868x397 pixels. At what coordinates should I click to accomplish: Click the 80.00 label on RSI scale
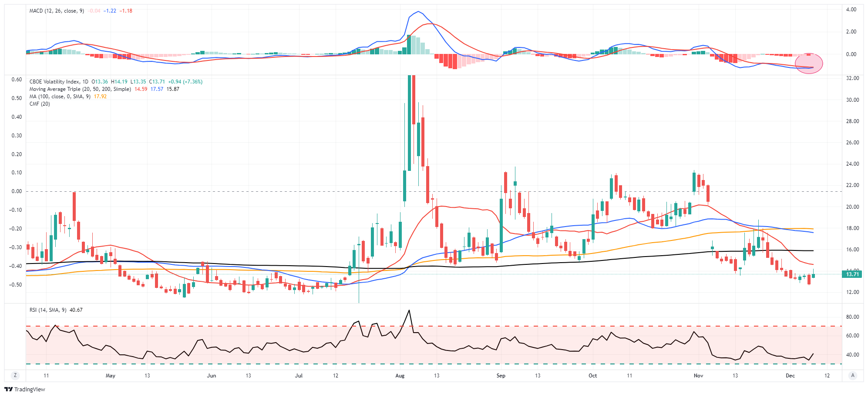[x=852, y=317]
